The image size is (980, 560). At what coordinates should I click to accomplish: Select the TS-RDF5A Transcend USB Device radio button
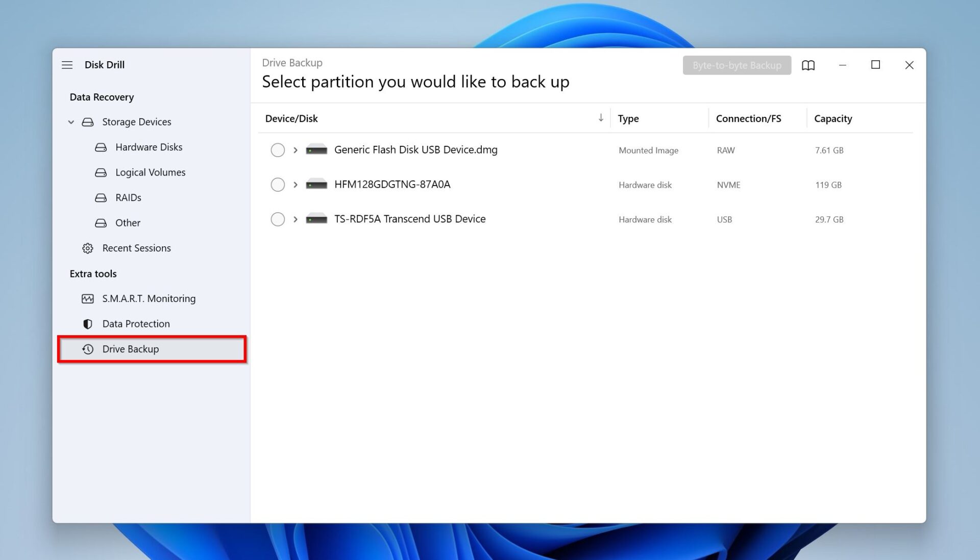click(x=278, y=219)
